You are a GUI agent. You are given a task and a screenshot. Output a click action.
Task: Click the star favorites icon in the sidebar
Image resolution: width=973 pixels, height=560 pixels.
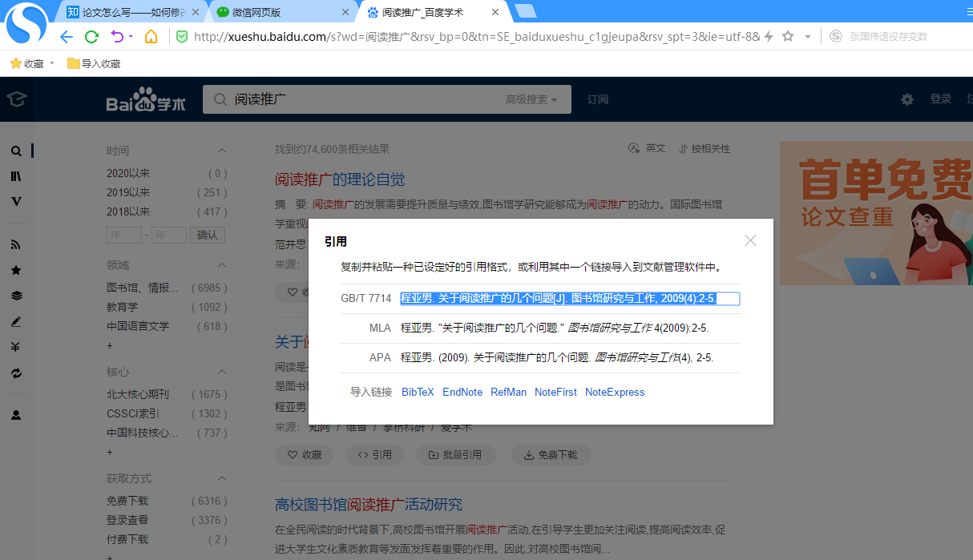pos(16,270)
